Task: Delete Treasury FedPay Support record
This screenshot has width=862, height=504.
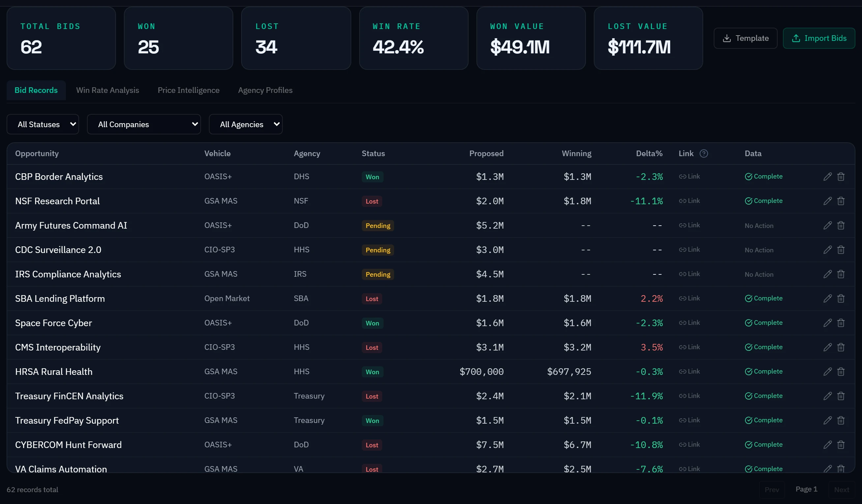Action: click(841, 421)
